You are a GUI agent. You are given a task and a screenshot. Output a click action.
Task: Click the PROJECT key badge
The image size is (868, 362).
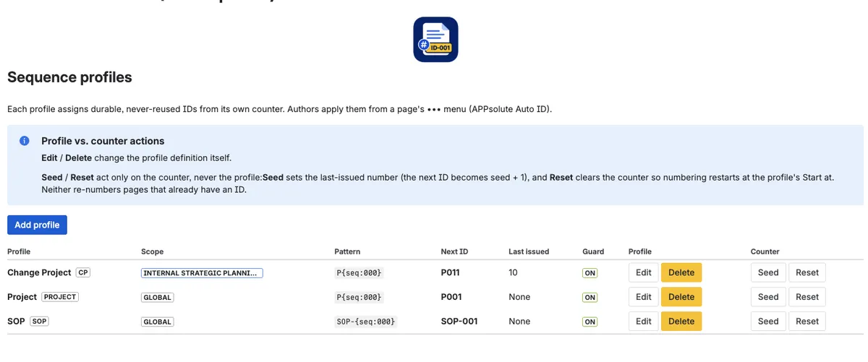(x=60, y=297)
